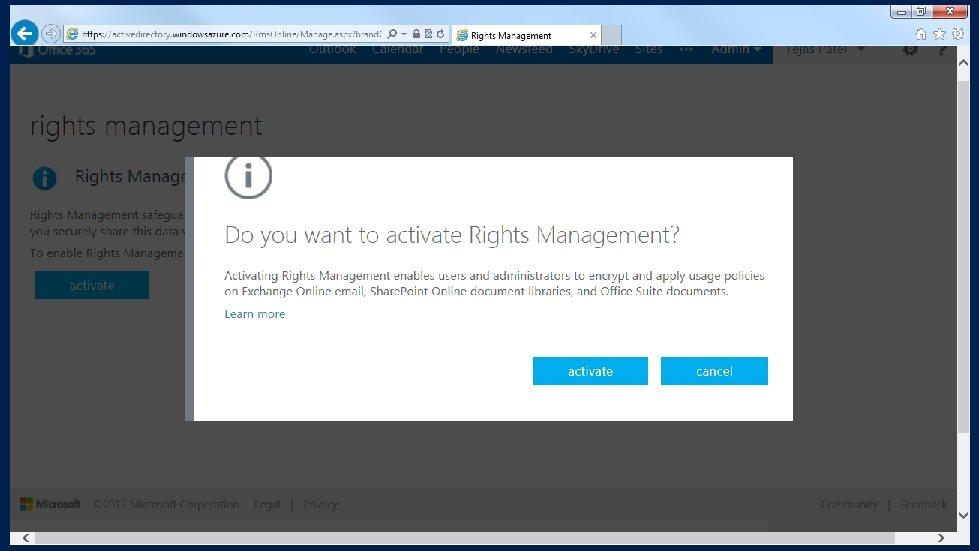This screenshot has width=979, height=551.
Task: Dismiss the dialog with cancel button
Action: [x=714, y=371]
